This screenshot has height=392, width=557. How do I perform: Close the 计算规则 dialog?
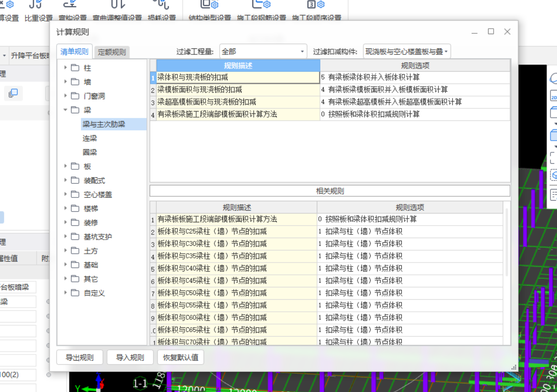tap(507, 31)
